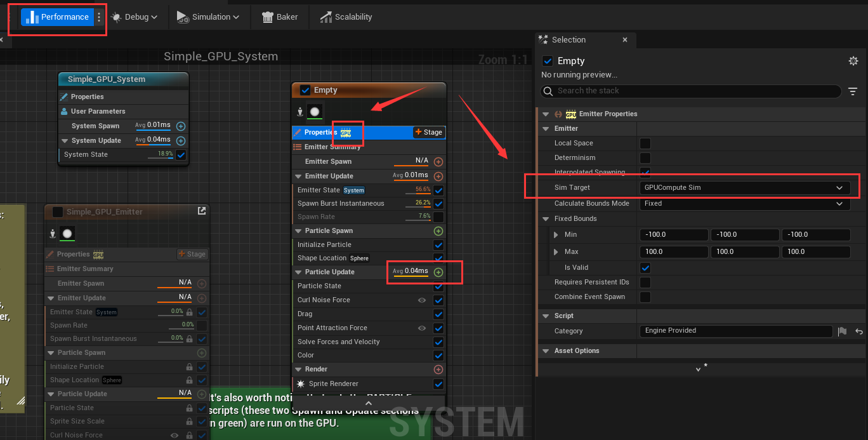868x440 pixels.
Task: Enable the Local Space checkbox
Action: pyautogui.click(x=645, y=143)
